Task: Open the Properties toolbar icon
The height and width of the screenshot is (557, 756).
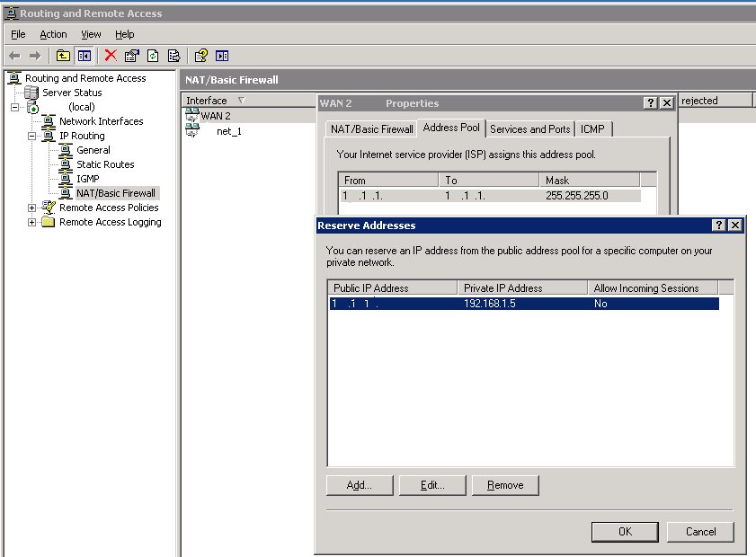Action: [132, 56]
